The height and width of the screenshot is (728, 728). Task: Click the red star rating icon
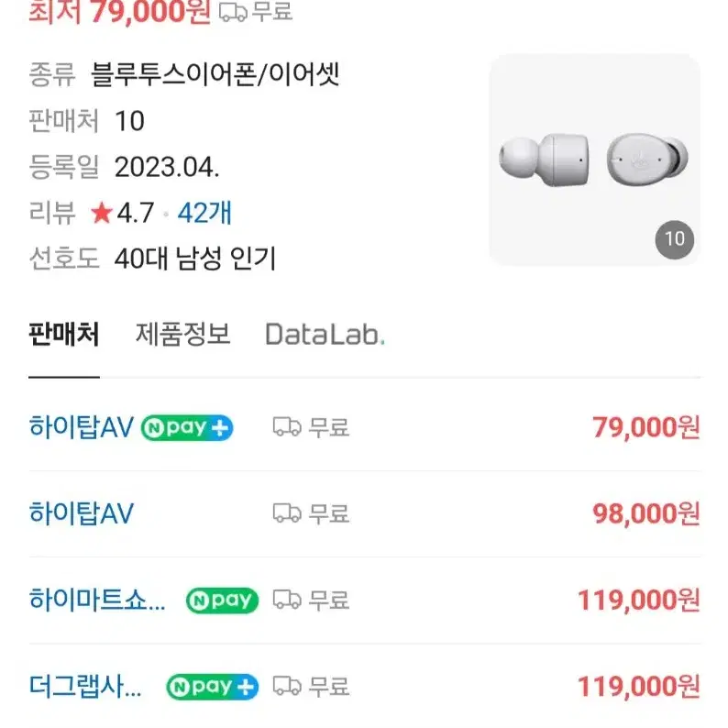pos(102,213)
